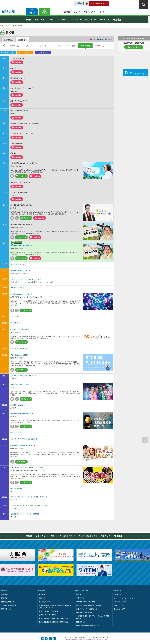Jump to the あさ・午前 section
Viewport: 150px width, 644px height.
(x=8, y=52)
